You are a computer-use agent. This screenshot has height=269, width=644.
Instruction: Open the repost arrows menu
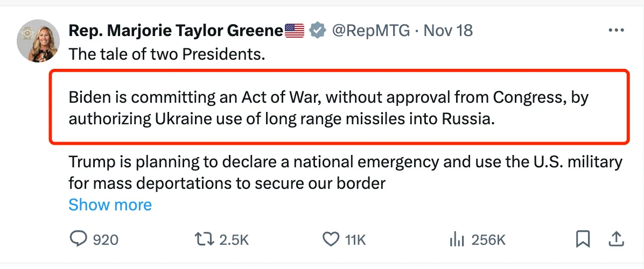pyautogui.click(x=204, y=239)
